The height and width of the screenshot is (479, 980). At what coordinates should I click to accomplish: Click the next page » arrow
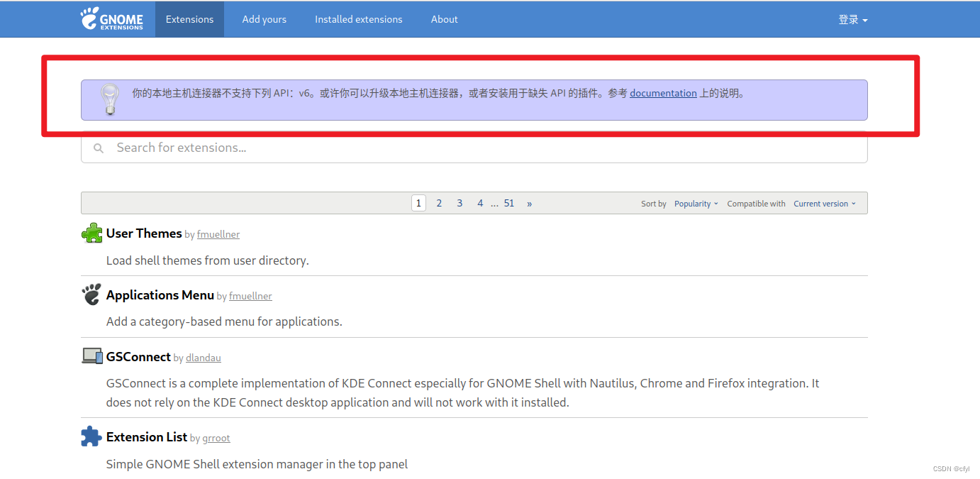(529, 203)
